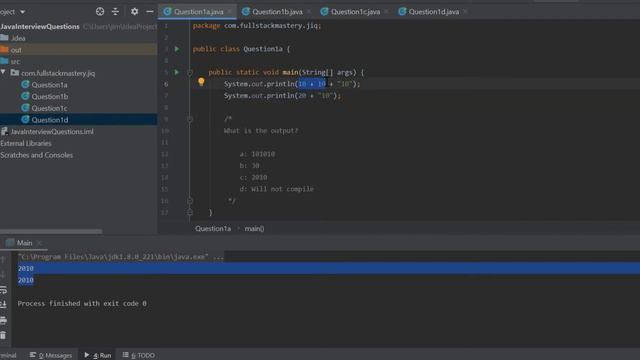This screenshot has width=640, height=360.
Task: Click the Question1b class icon in project tree
Action: tap(25, 96)
